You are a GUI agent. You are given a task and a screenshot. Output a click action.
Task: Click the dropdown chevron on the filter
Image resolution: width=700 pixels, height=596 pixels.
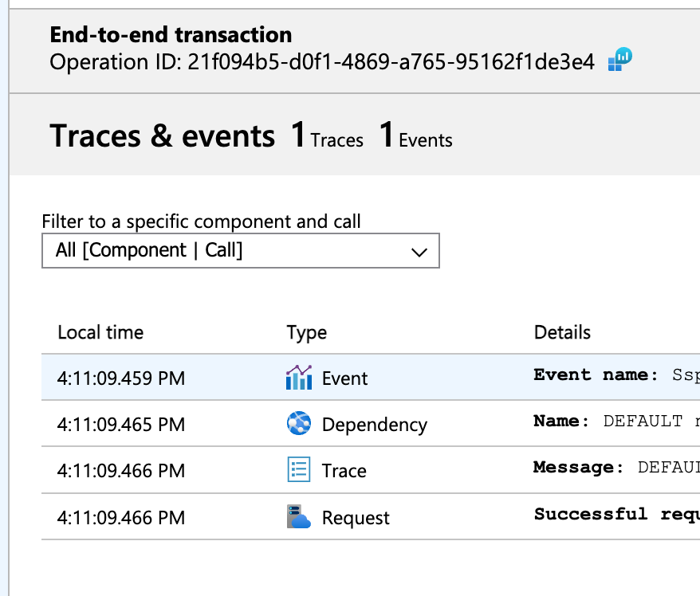[x=420, y=250]
